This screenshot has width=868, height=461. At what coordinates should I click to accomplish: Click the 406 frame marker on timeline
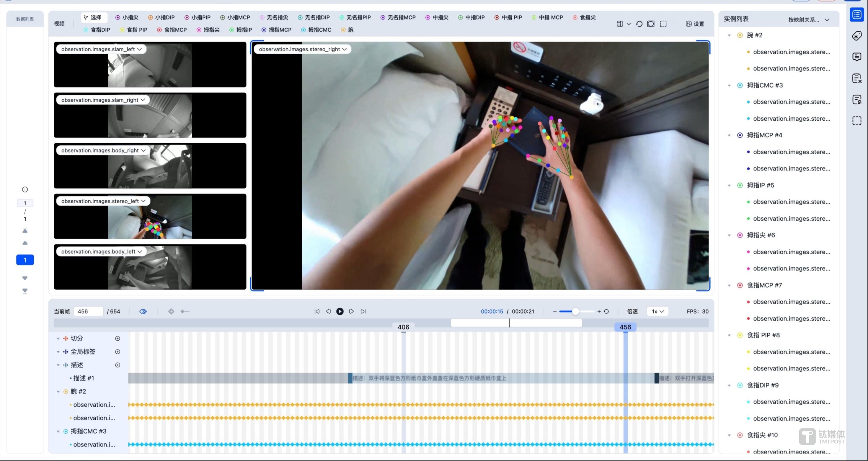[403, 327]
